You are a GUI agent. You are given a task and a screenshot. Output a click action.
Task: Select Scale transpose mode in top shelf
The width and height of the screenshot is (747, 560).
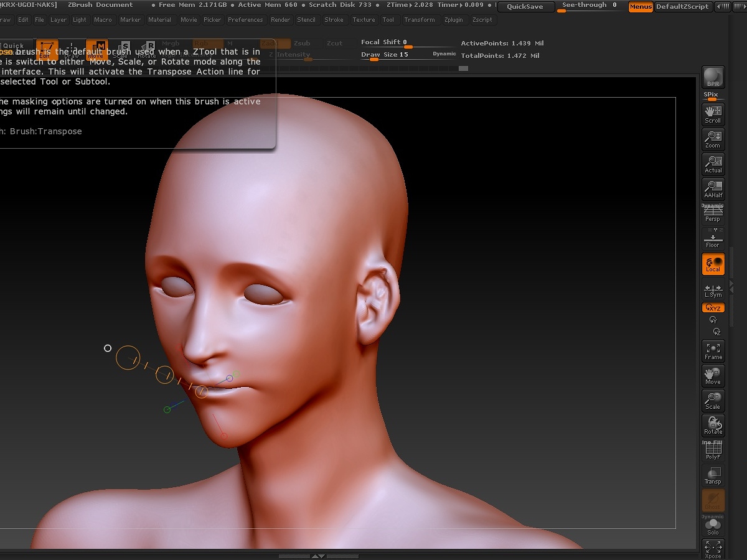123,49
